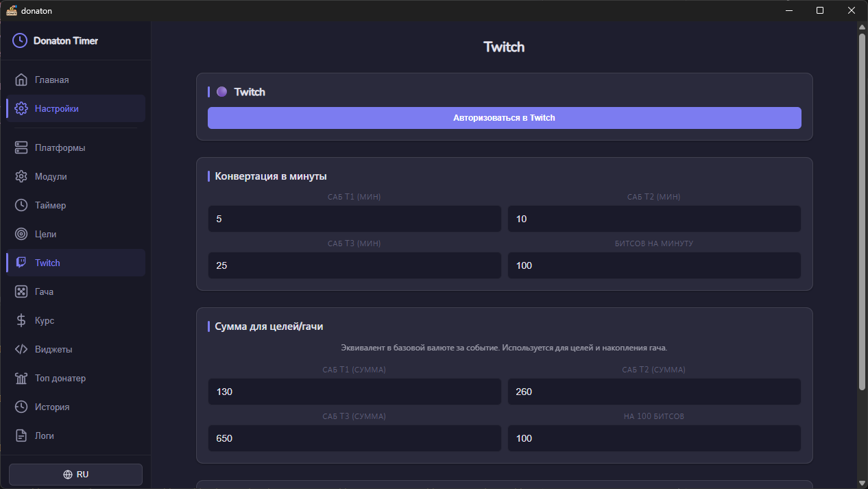
Task: Switch to the Цели page
Action: point(75,234)
